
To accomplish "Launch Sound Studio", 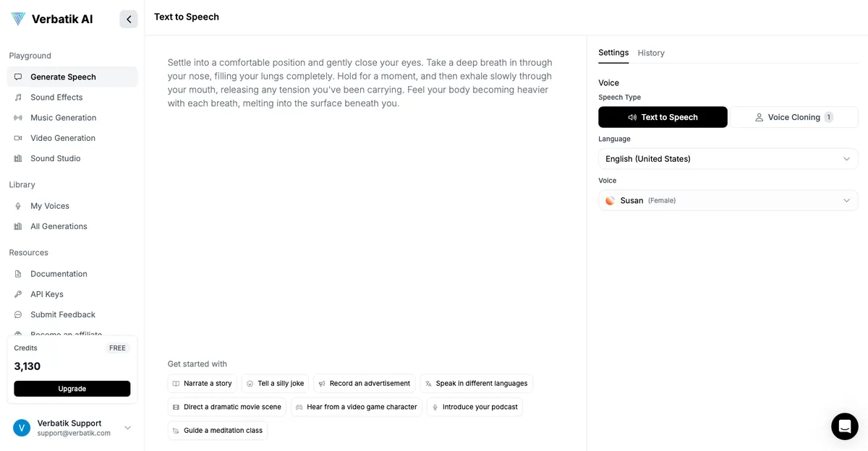I will point(56,158).
